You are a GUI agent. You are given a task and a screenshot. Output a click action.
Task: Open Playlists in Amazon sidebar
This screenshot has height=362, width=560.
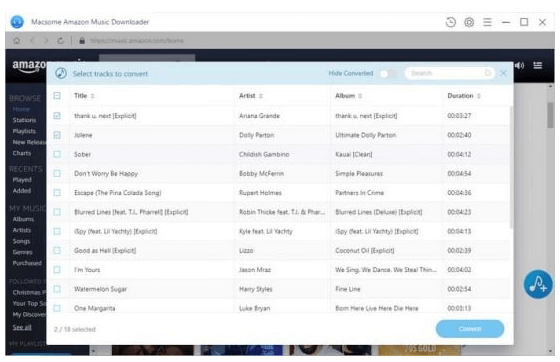[x=24, y=131]
